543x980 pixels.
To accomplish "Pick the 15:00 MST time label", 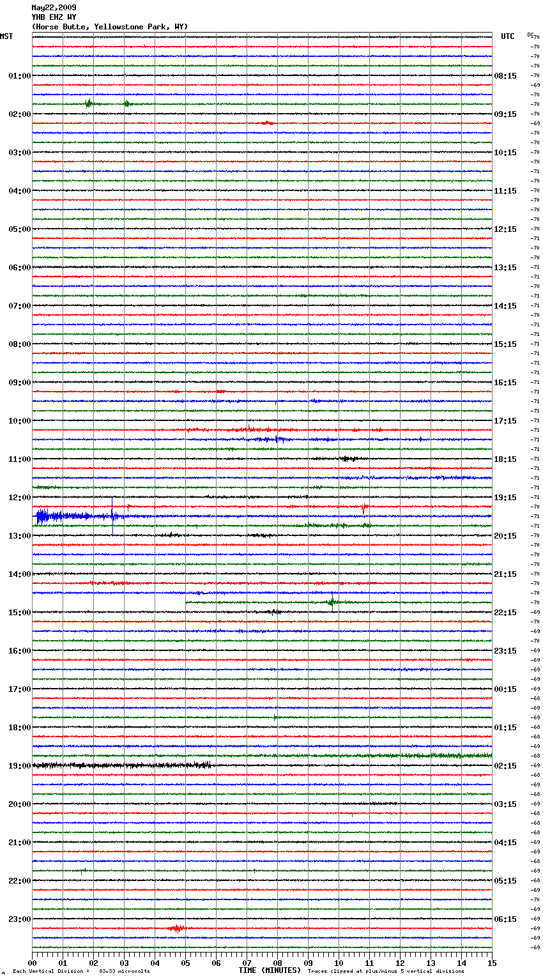I will (20, 613).
